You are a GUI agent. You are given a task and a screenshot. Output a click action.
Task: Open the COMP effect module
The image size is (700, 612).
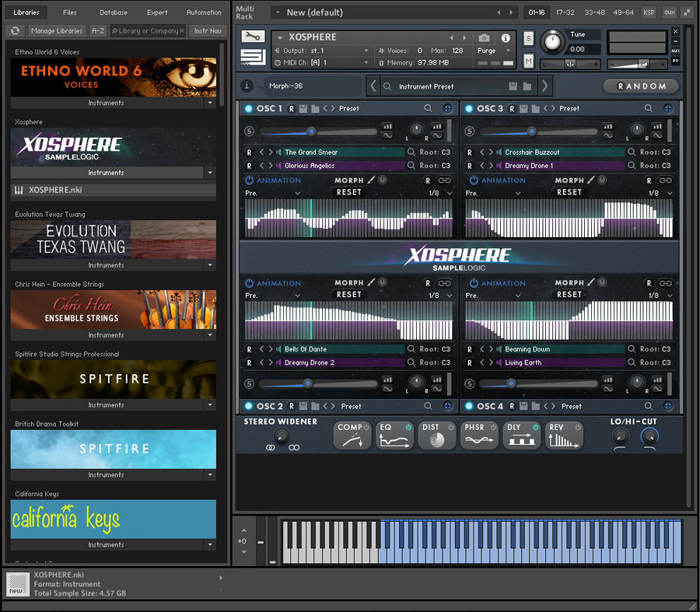tap(352, 435)
